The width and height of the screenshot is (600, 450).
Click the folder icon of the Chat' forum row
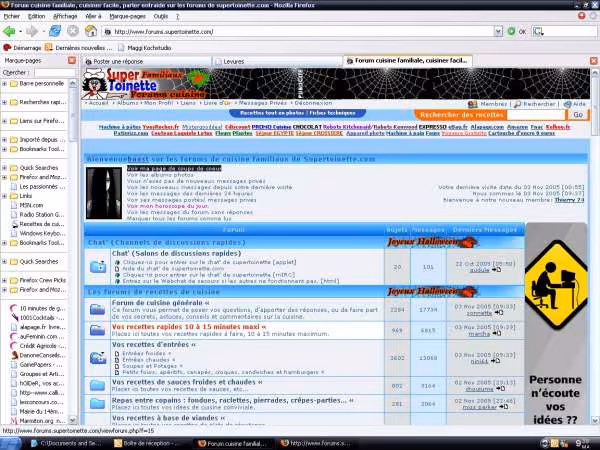pos(98,266)
